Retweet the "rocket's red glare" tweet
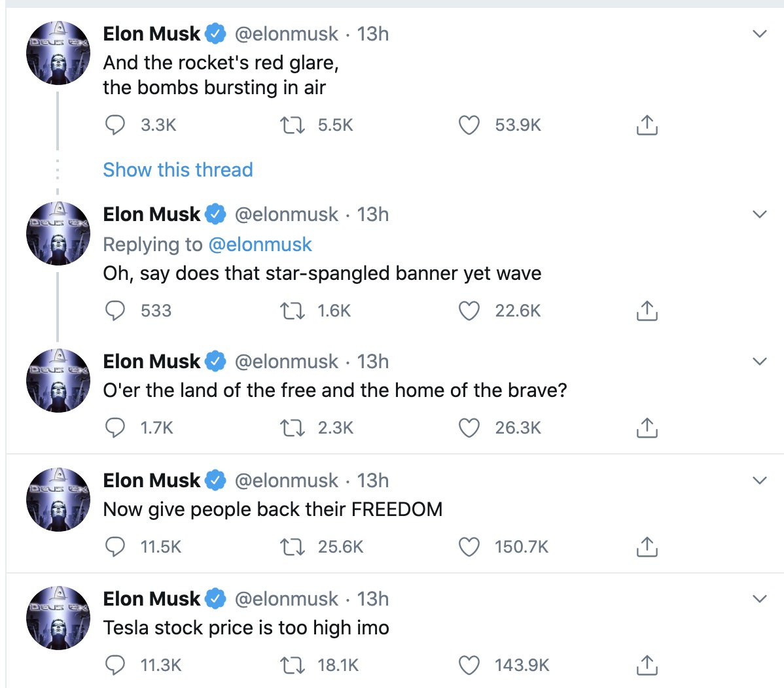The width and height of the screenshot is (784, 688). coord(292,125)
